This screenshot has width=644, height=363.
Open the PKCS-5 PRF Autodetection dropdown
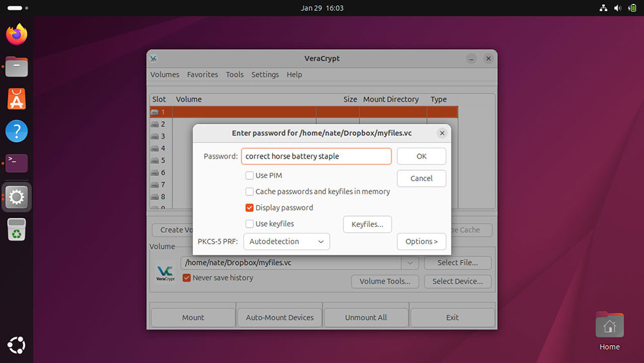(x=287, y=241)
